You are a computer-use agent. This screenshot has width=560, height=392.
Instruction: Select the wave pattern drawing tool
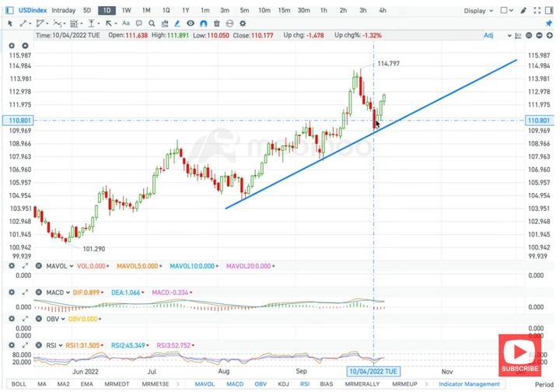click(x=57, y=23)
